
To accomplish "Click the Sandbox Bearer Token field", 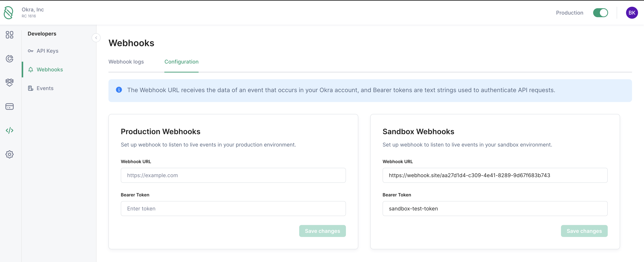I will pos(495,209).
